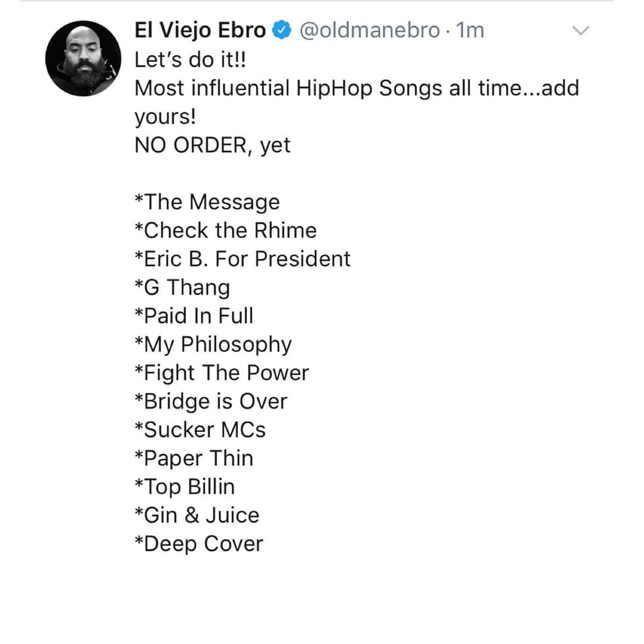644x644 pixels.
Task: Tap the "*Fight The Power" entry
Action: 221,373
